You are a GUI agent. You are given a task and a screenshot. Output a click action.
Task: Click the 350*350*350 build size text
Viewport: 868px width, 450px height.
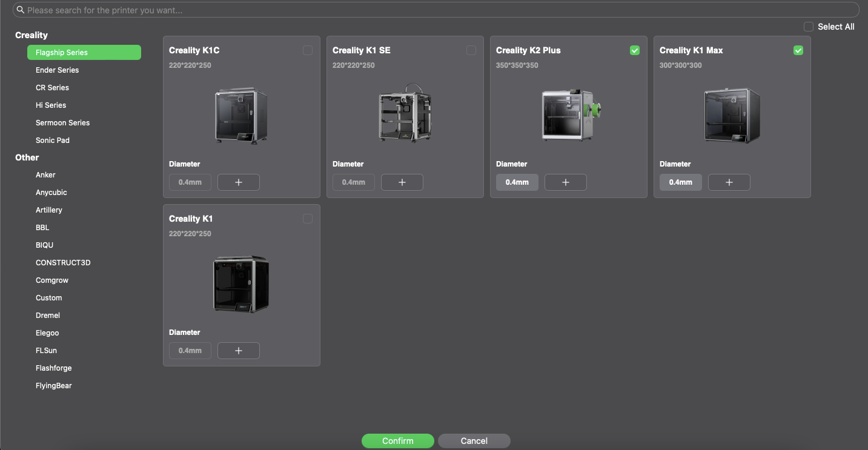tap(517, 65)
